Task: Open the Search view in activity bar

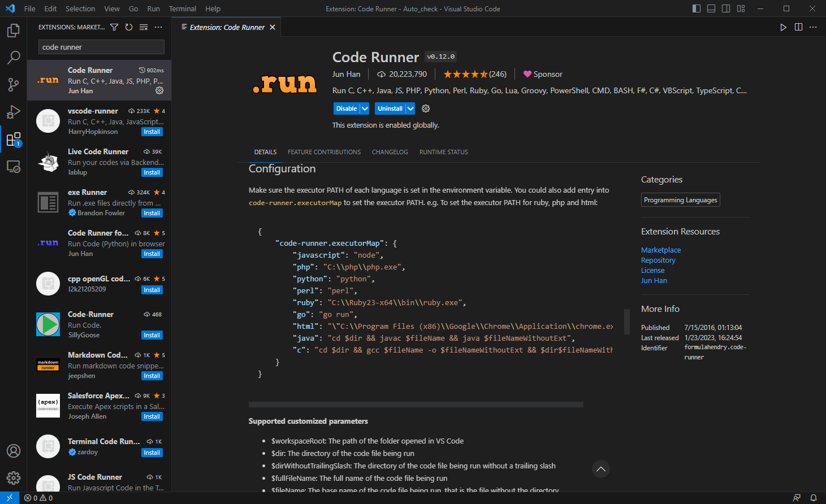Action: click(14, 57)
